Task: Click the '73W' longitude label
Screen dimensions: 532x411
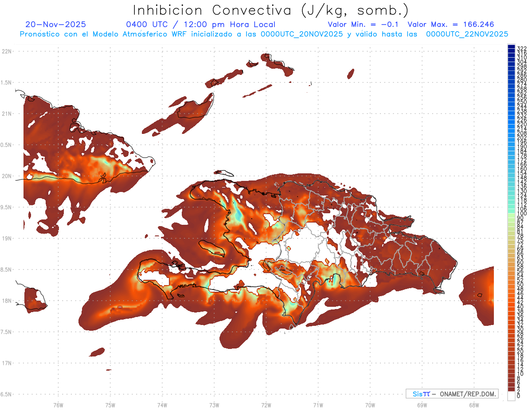Action: [214, 404]
